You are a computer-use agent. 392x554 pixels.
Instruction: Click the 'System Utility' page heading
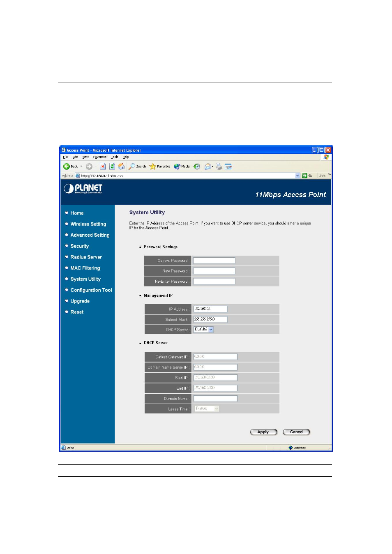coord(147,212)
